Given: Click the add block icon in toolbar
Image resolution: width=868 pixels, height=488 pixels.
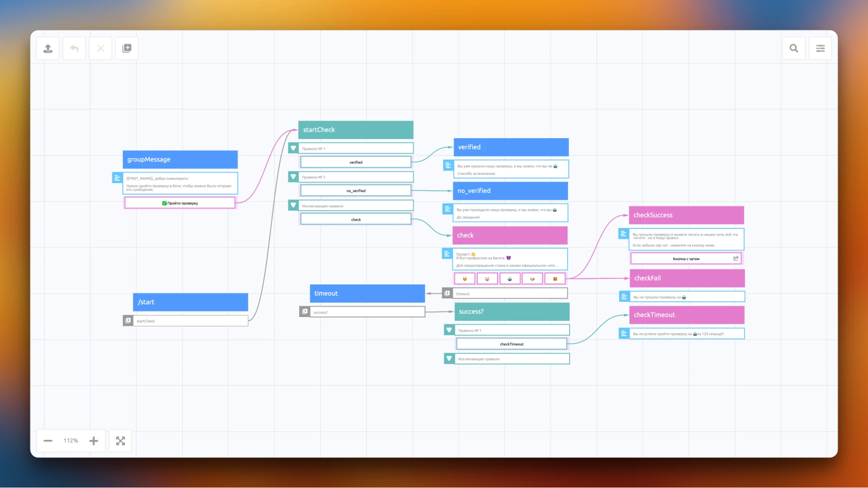Looking at the screenshot, I should 127,48.
